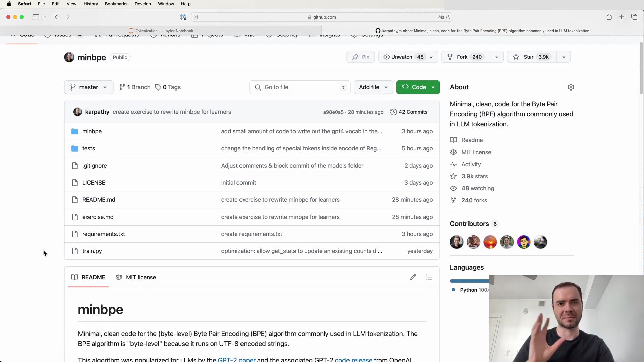
Task: Click the file icon next to LICENSE
Action: click(75, 183)
